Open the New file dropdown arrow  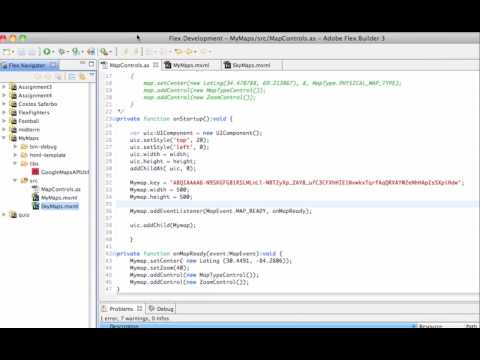coord(13,52)
